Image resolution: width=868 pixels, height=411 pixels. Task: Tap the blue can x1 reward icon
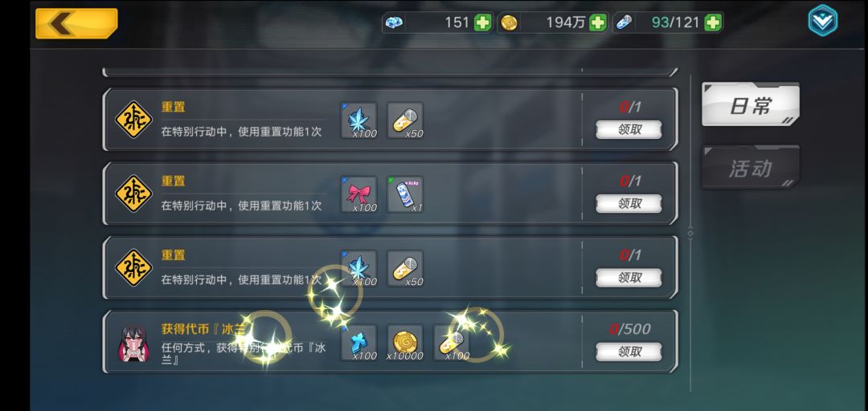point(404,194)
